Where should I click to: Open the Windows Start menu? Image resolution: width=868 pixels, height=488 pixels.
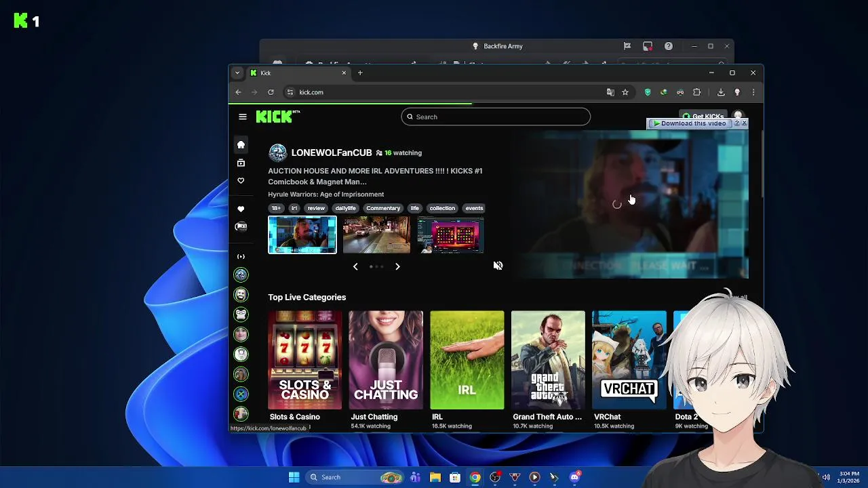point(294,477)
